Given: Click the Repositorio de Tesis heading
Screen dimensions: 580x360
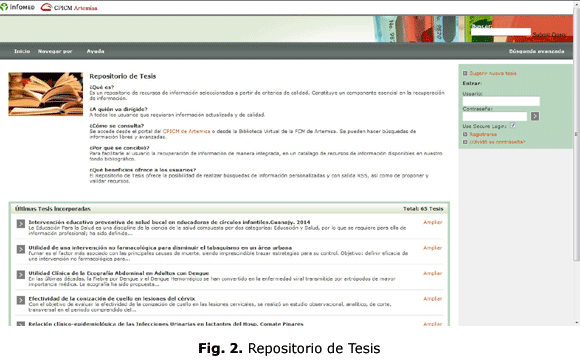Looking at the screenshot, I should [x=123, y=76].
